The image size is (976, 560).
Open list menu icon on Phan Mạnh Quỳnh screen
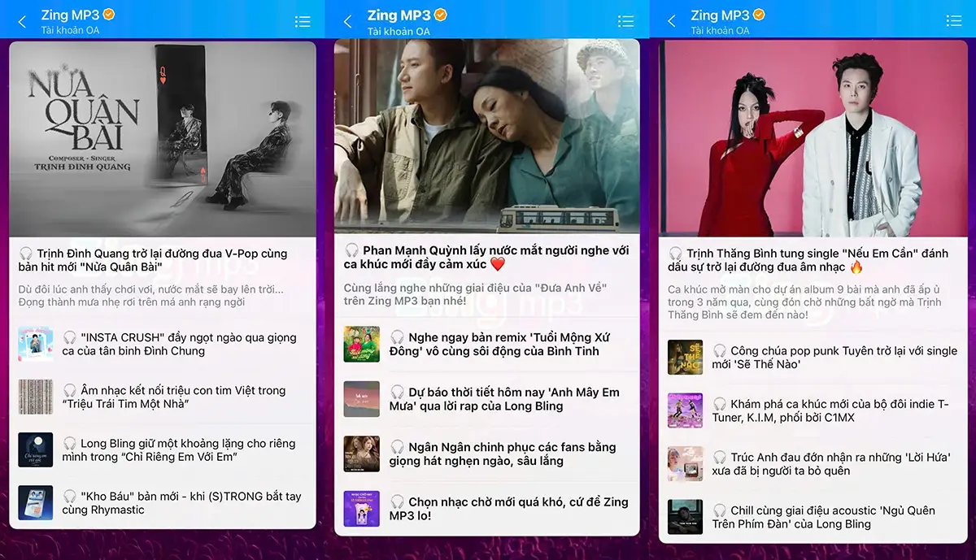[x=625, y=22]
